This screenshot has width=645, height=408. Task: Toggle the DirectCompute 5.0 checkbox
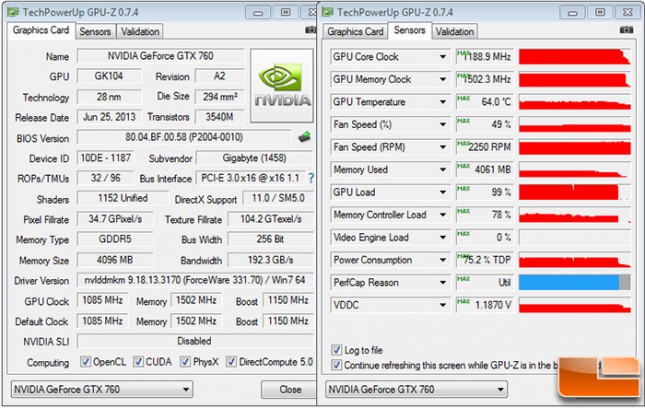231,362
